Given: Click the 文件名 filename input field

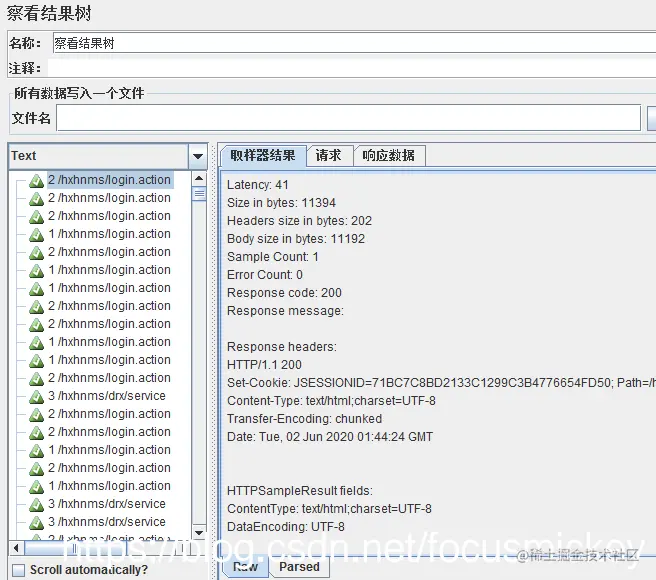Looking at the screenshot, I should [x=348, y=118].
